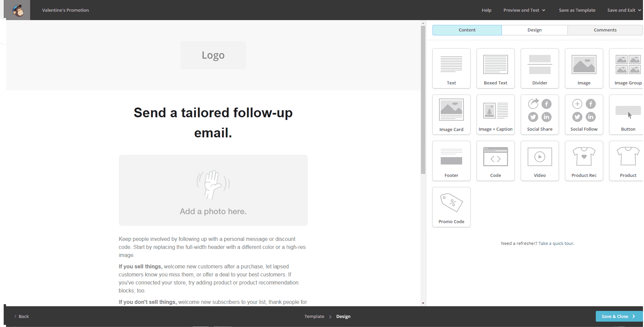Click the email headline text block
The height and width of the screenshot is (327, 644).
pos(213,123)
